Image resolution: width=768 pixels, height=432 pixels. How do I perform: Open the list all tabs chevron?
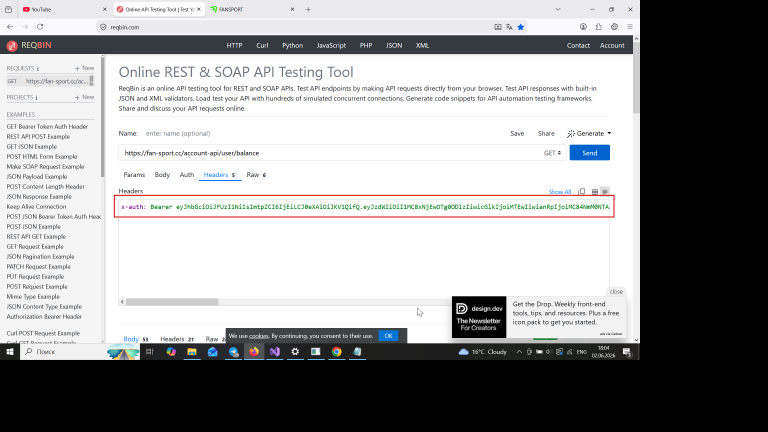558,9
